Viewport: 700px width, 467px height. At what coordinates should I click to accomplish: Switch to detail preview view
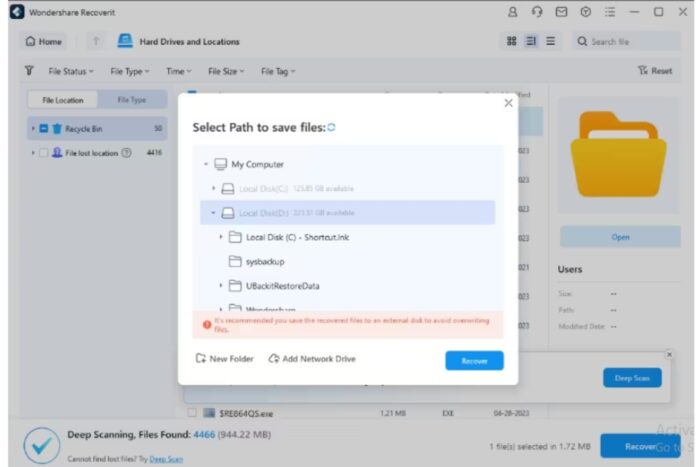[531, 41]
